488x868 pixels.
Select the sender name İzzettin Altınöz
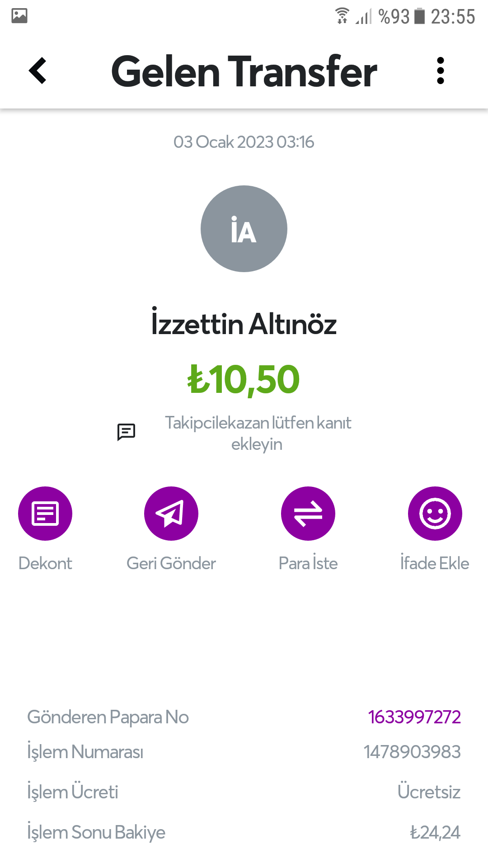tap(244, 324)
